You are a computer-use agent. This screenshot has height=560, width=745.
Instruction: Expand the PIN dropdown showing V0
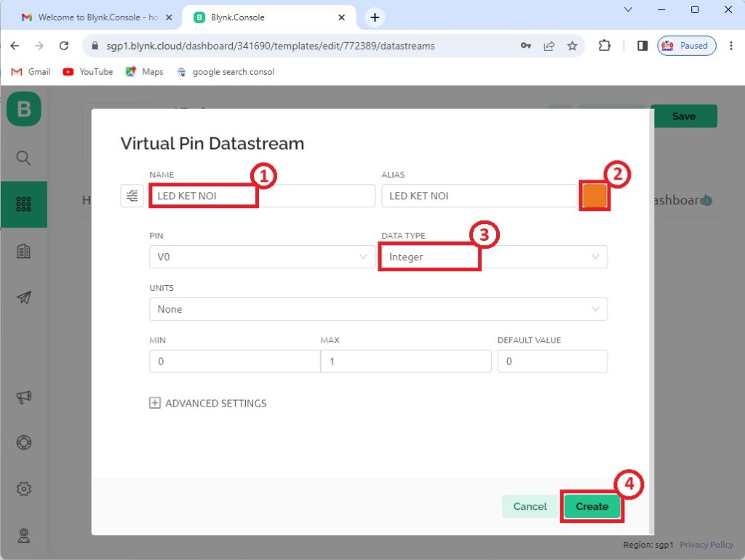point(262,257)
